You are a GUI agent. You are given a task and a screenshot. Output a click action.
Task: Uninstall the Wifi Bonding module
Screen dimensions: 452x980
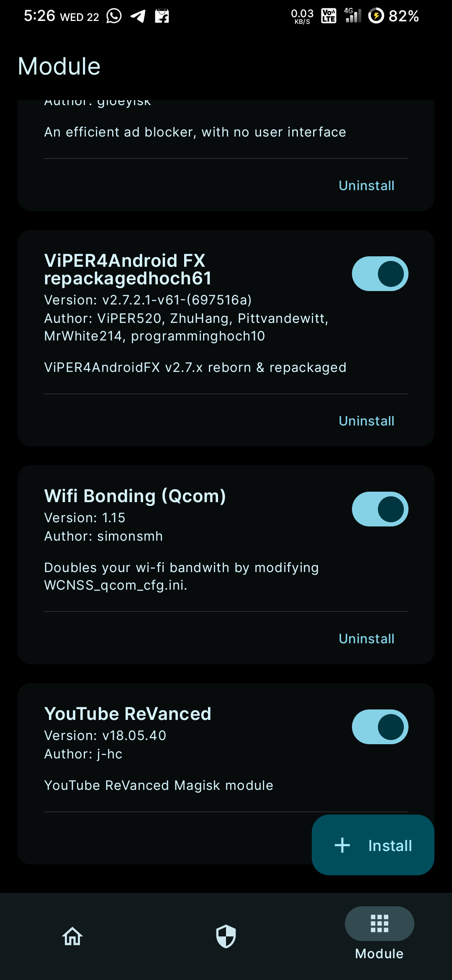coord(366,638)
